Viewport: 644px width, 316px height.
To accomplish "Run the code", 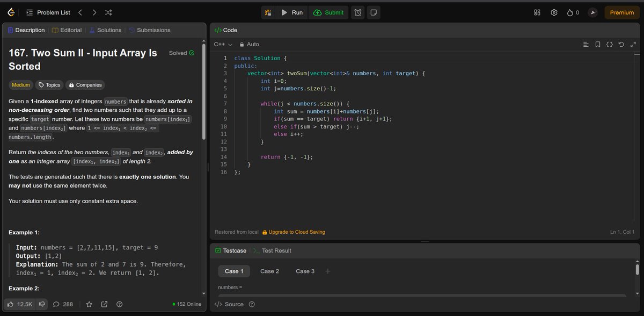I will (292, 12).
